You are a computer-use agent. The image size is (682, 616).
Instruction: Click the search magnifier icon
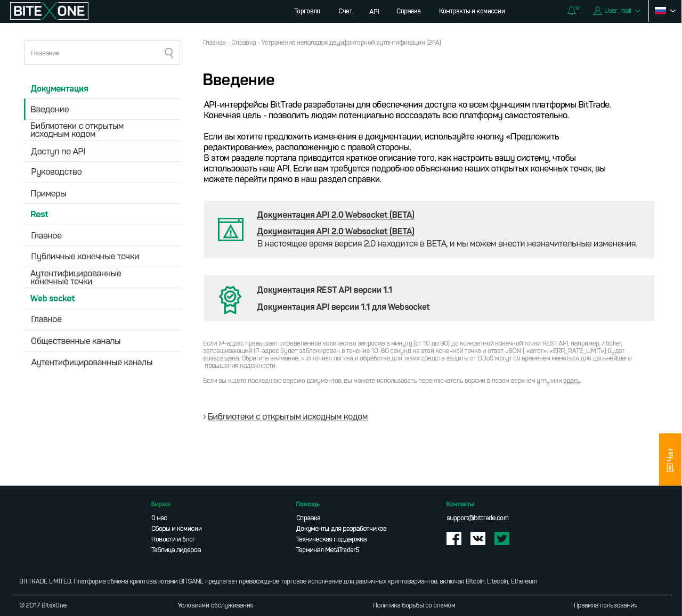point(169,53)
